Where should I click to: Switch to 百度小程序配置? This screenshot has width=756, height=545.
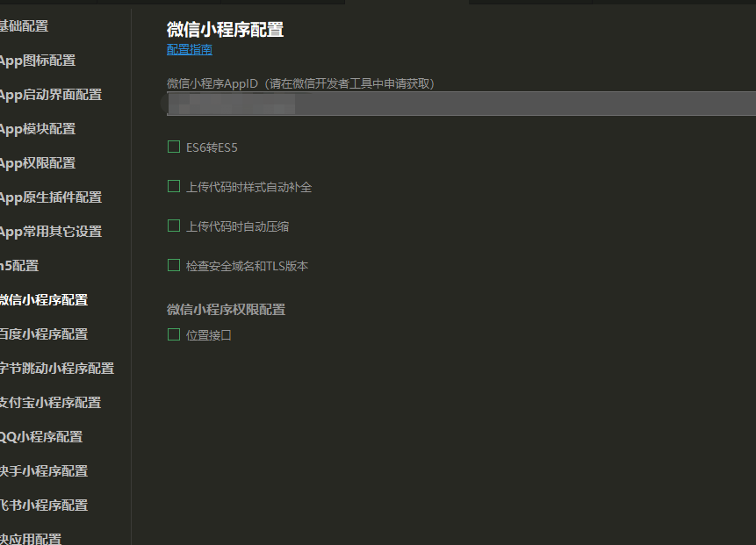pos(44,334)
